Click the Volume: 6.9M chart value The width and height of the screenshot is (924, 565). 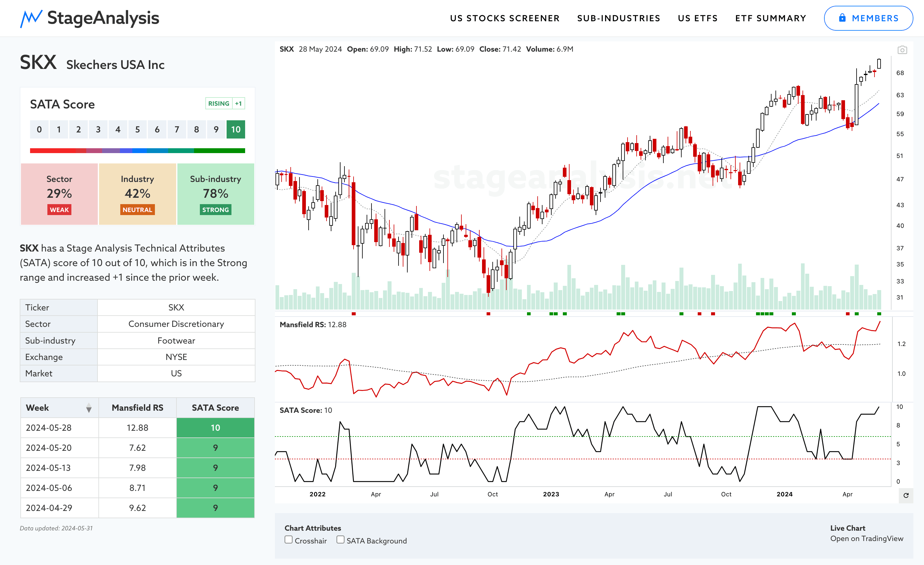549,49
